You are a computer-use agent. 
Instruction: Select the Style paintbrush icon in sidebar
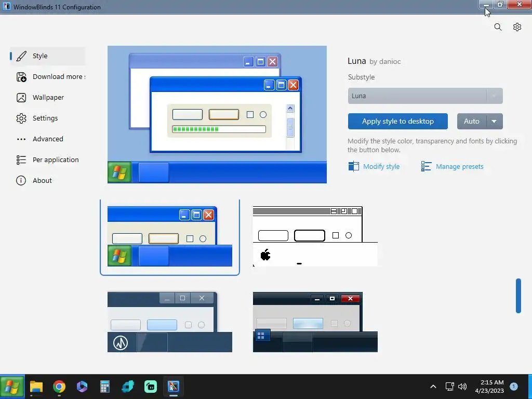point(21,56)
